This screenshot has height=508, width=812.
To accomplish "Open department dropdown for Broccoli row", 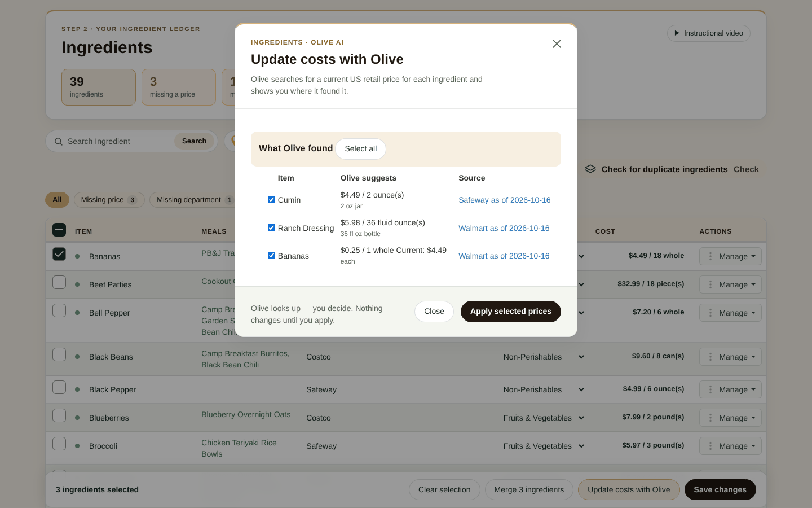I will [x=544, y=446].
